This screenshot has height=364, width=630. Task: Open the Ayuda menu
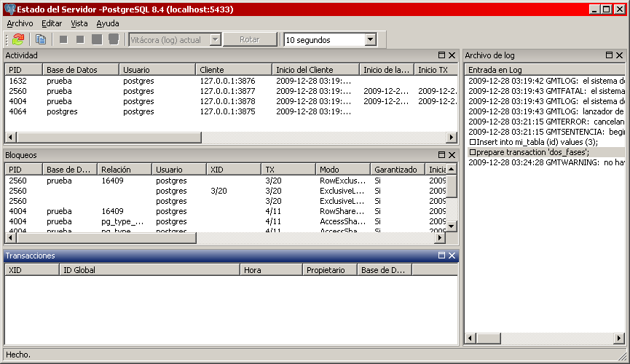(x=108, y=23)
